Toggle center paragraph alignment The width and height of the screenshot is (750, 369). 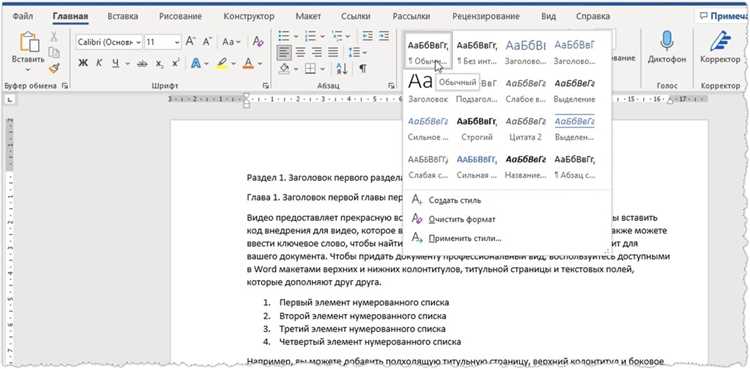(x=300, y=52)
